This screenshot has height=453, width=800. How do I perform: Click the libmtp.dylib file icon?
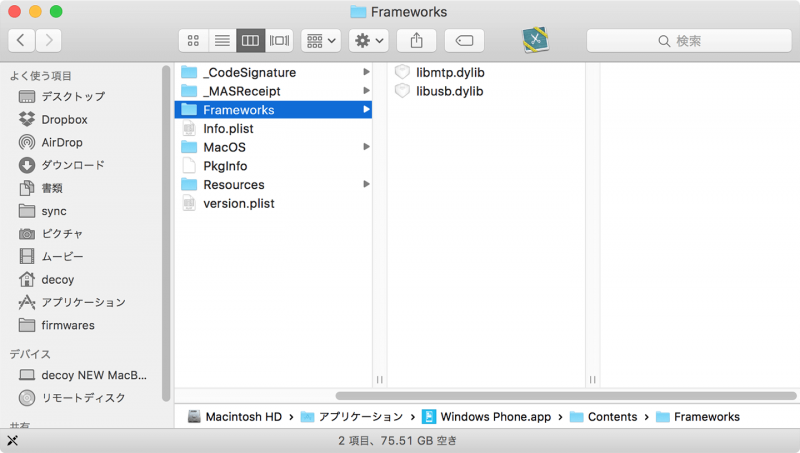tap(402, 72)
